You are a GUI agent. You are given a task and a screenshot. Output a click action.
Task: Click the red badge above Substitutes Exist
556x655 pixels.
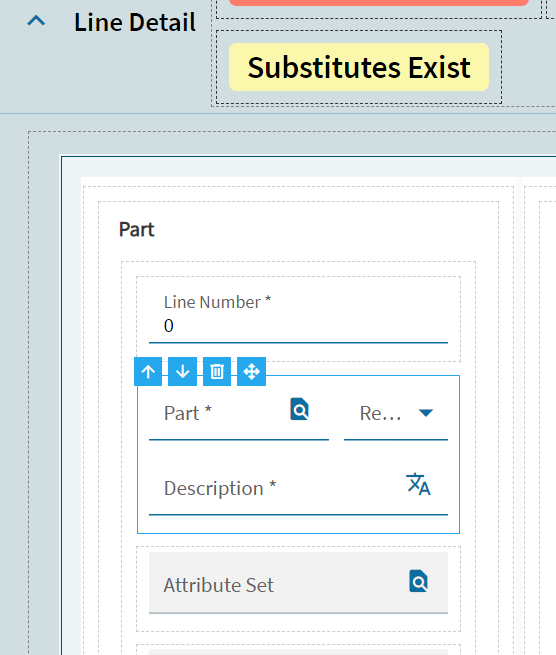point(379,3)
